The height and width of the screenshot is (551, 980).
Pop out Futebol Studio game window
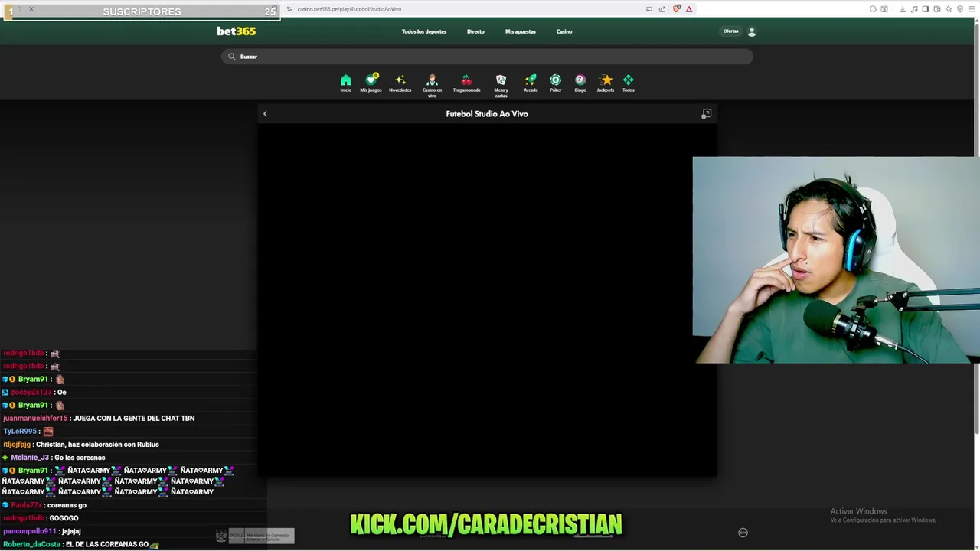point(707,113)
